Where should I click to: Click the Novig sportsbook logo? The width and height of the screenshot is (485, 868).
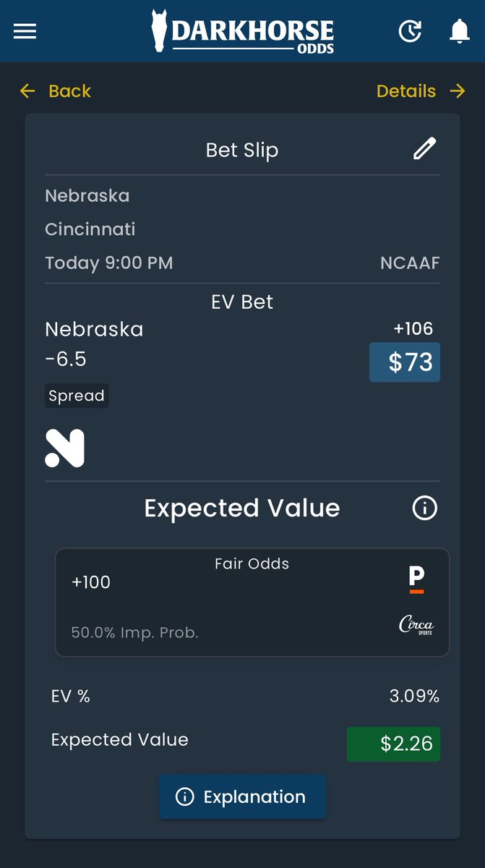(65, 448)
